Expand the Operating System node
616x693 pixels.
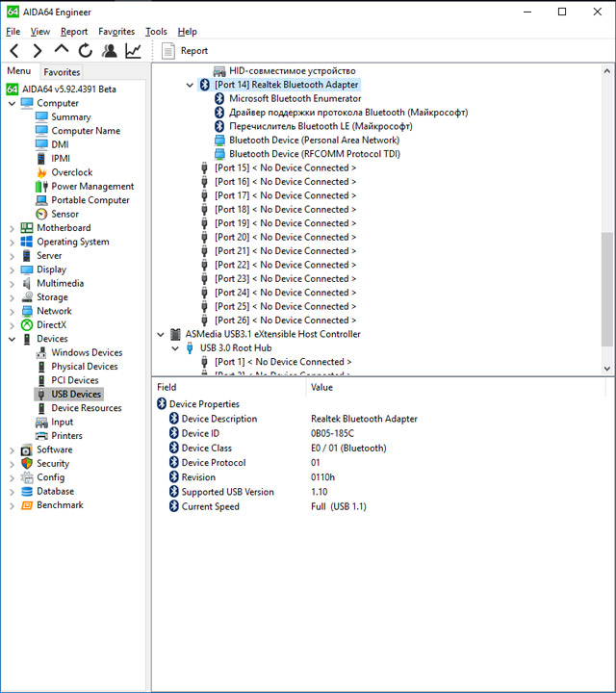coord(12,243)
